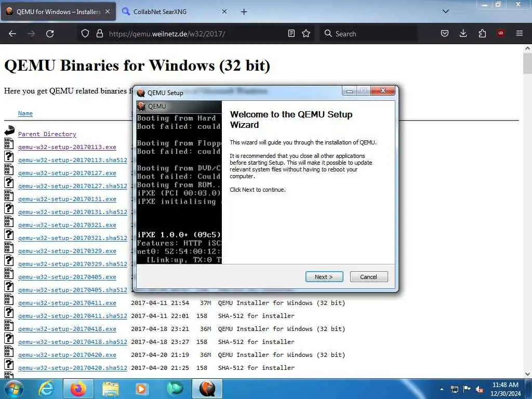The image size is (532, 399).
Task: Show hidden system tray icons arrow
Action: coord(442,389)
